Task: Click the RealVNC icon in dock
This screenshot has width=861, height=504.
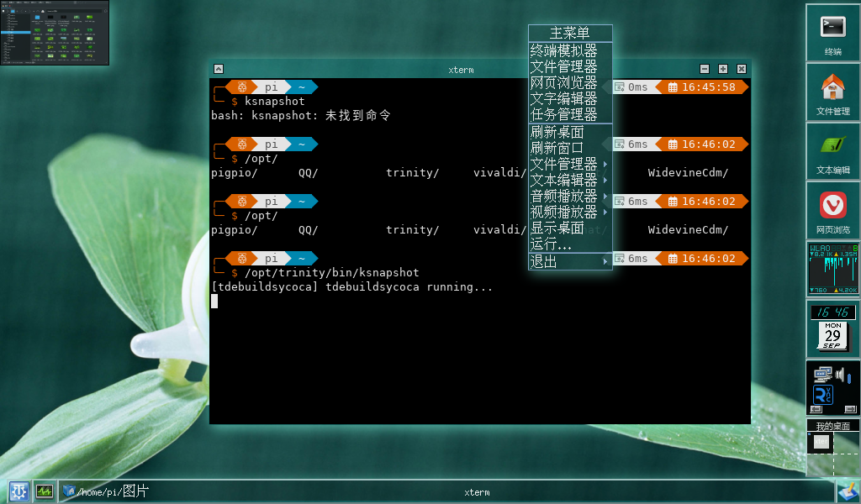Action: pyautogui.click(x=822, y=396)
